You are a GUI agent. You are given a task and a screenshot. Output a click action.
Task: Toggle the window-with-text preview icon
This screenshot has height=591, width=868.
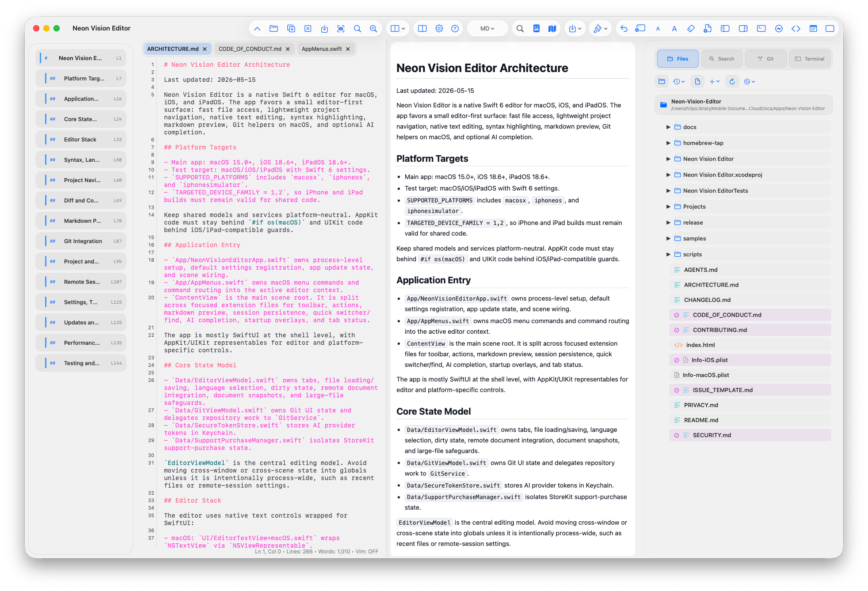tap(813, 29)
